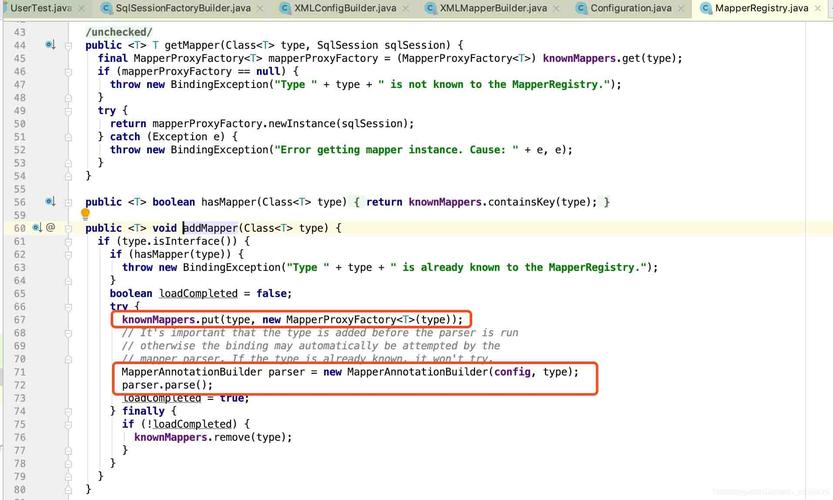Image resolution: width=833 pixels, height=500 pixels.
Task: Click the class icon on XMLMapperBuilder.java tab
Action: point(431,8)
